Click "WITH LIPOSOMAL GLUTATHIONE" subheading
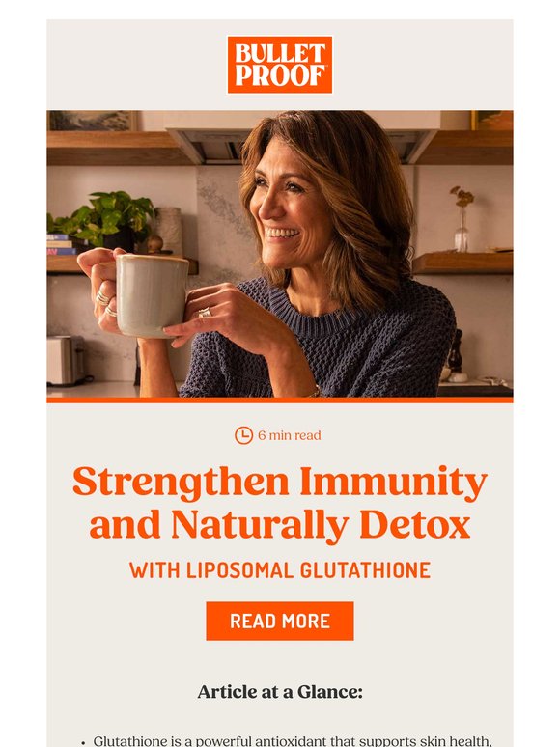This screenshot has height=747, width=560. click(280, 570)
